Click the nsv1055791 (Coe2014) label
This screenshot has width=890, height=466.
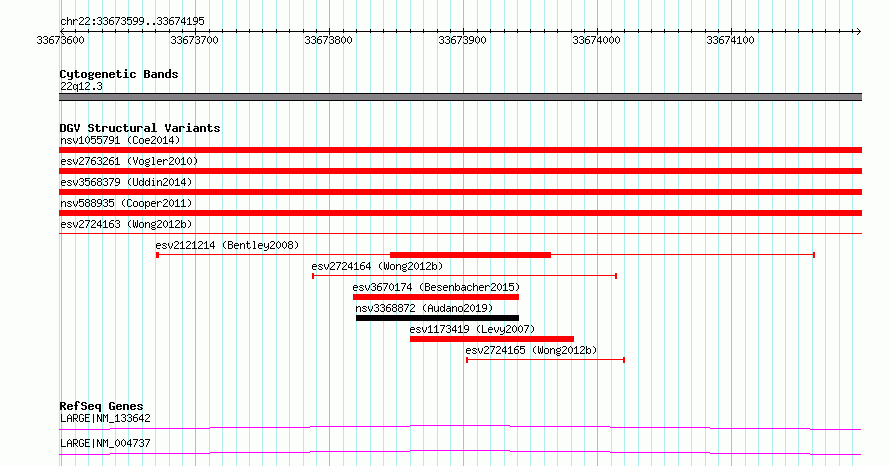pos(120,140)
